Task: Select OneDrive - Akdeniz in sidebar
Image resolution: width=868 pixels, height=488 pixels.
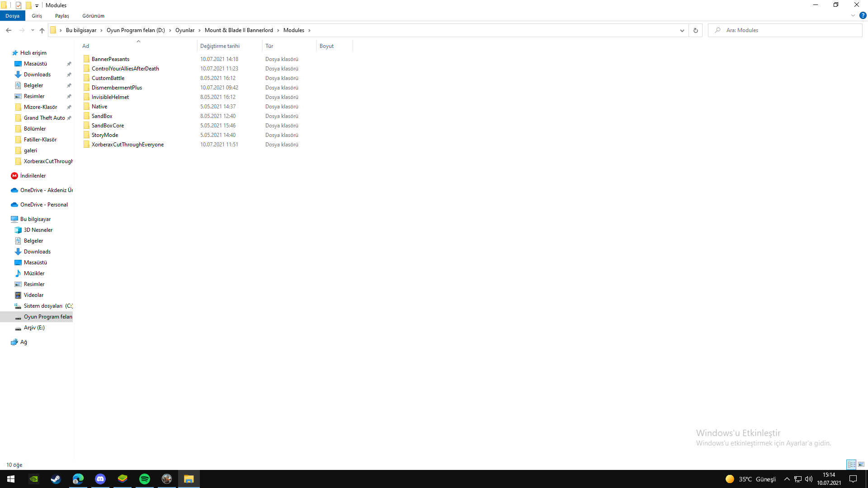Action: pos(46,190)
